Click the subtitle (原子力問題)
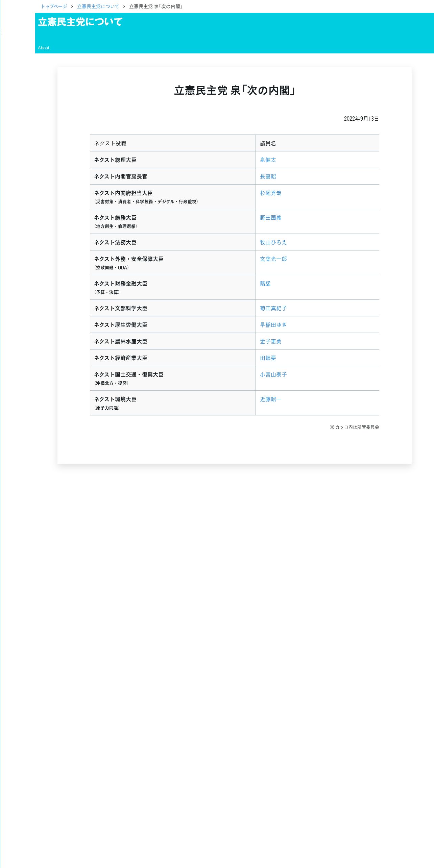This screenshot has height=868, width=434. coord(107,408)
